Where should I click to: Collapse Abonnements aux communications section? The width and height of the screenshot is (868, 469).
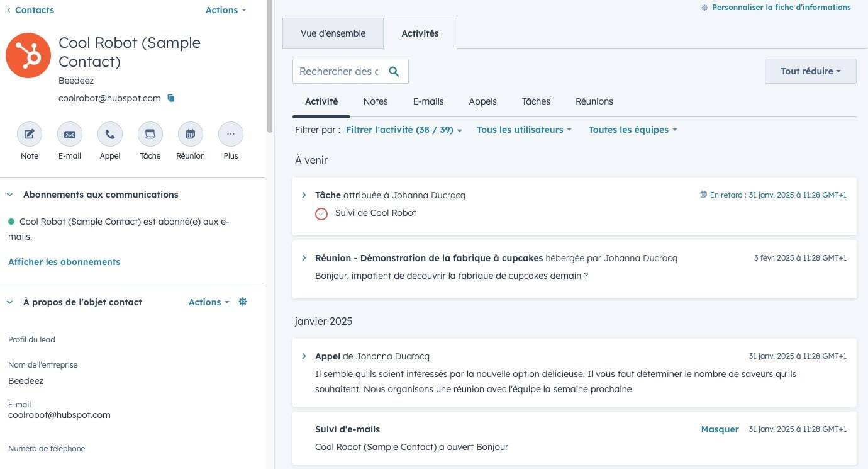click(x=10, y=195)
